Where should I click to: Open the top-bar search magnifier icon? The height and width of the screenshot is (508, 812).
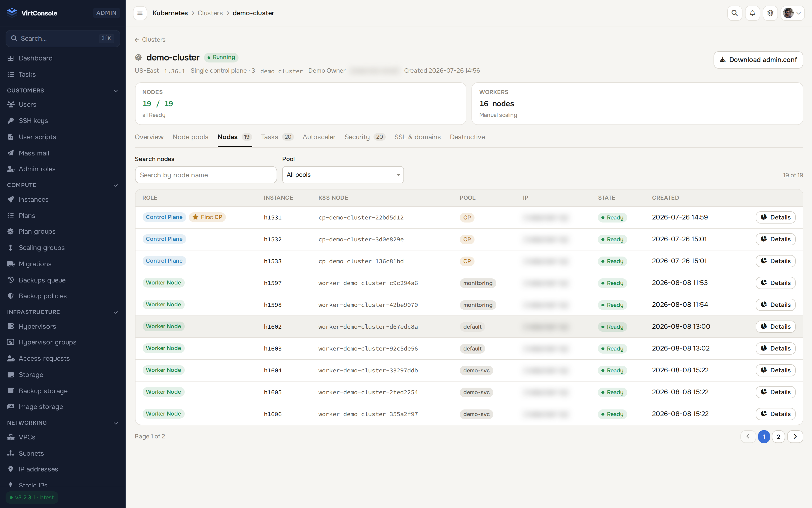tap(735, 13)
